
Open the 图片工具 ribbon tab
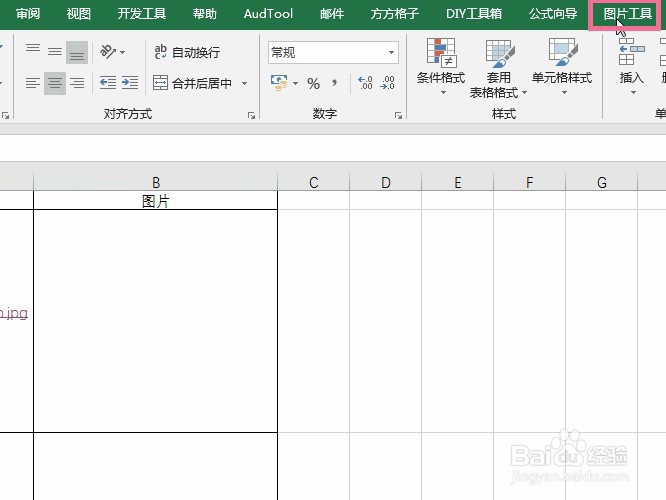(x=627, y=14)
